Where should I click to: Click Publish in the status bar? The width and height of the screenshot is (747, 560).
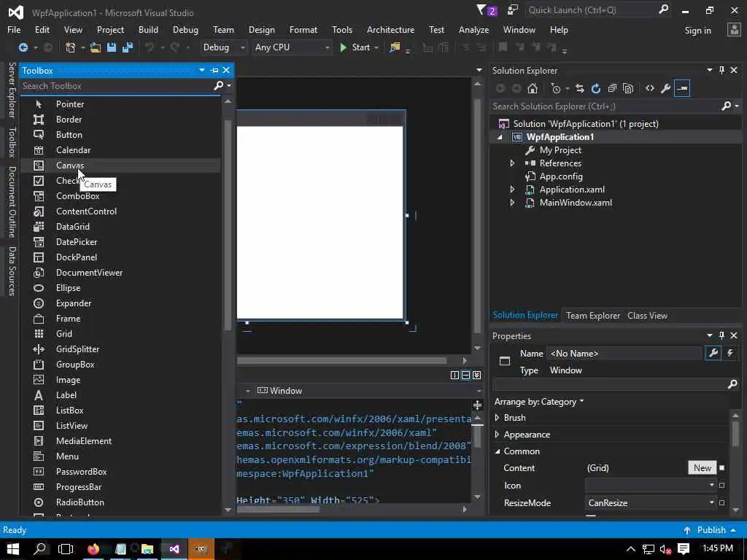click(711, 530)
